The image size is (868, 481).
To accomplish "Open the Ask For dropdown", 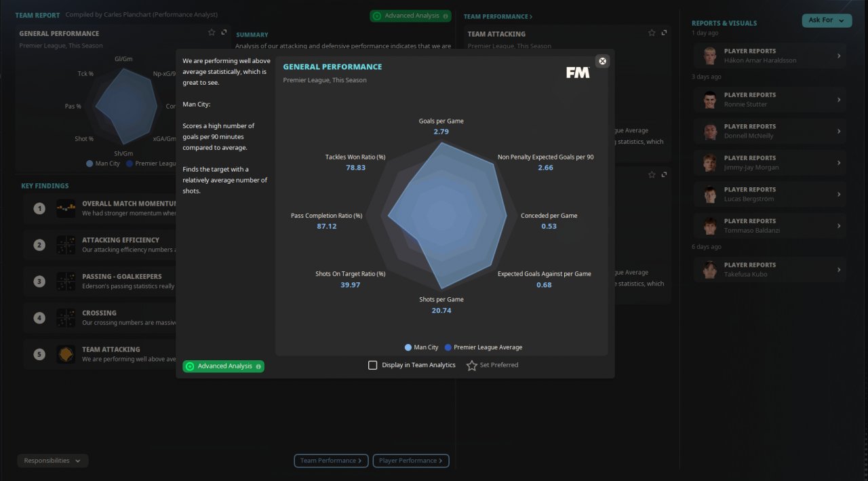I will tap(827, 20).
